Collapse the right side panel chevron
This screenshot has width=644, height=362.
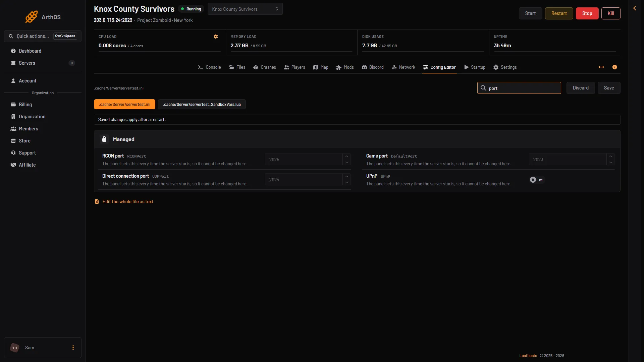[635, 8]
